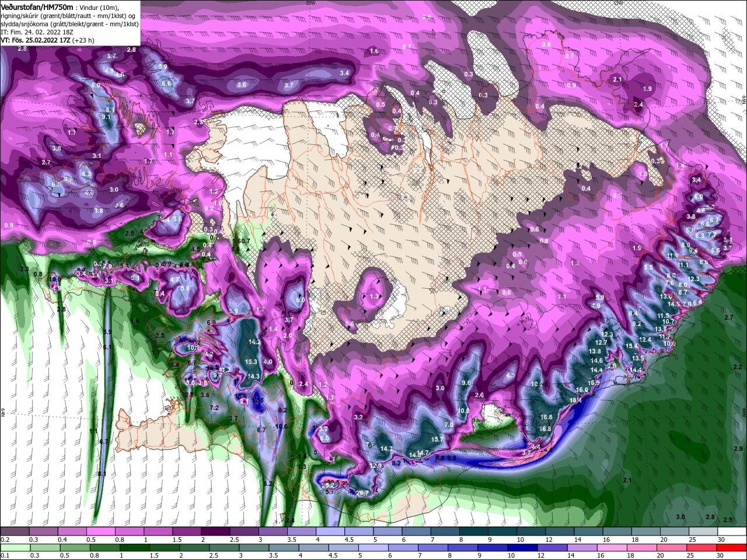Screen dimensions: 747x560
Task: Click the 2.9 value at the map's east edge
Action: [738, 449]
